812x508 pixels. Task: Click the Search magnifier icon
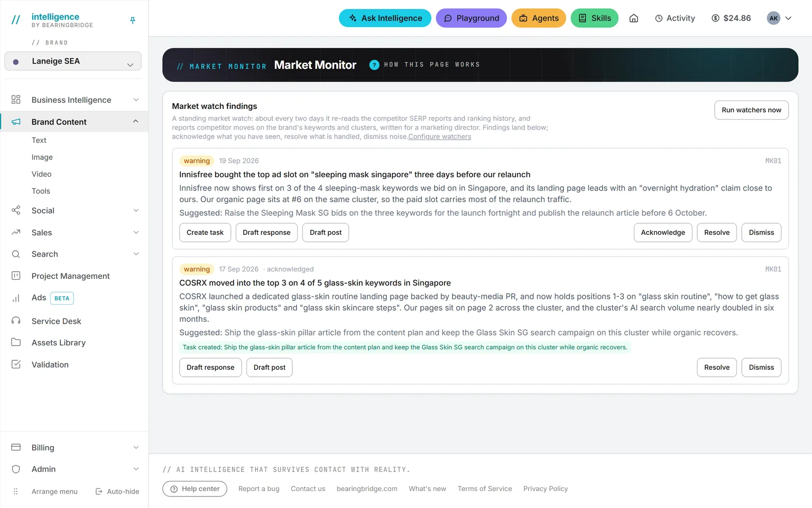click(x=16, y=254)
